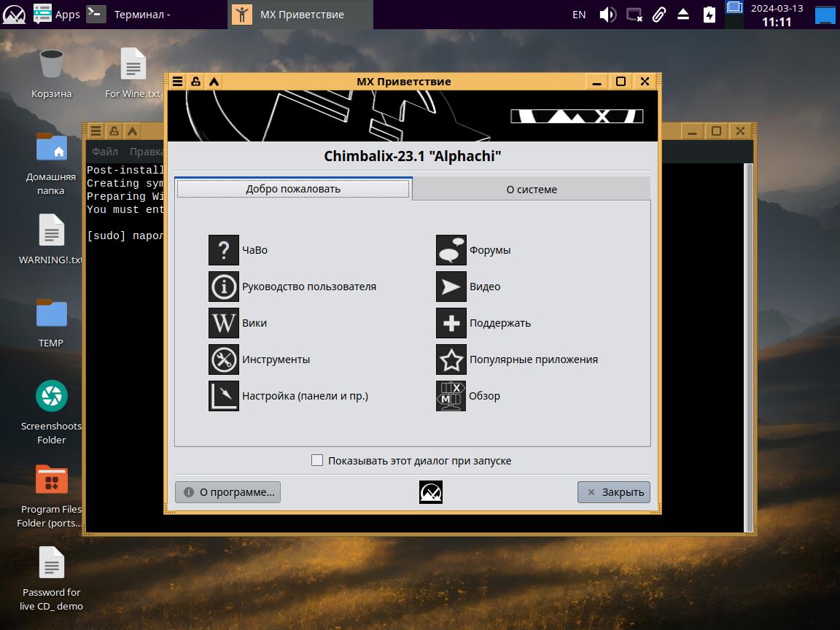Open the ЧаВо text link
This screenshot has height=630, width=840.
pos(255,250)
